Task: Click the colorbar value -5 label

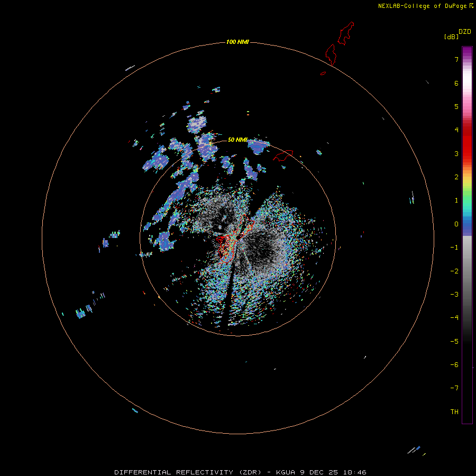Action: (x=454, y=342)
